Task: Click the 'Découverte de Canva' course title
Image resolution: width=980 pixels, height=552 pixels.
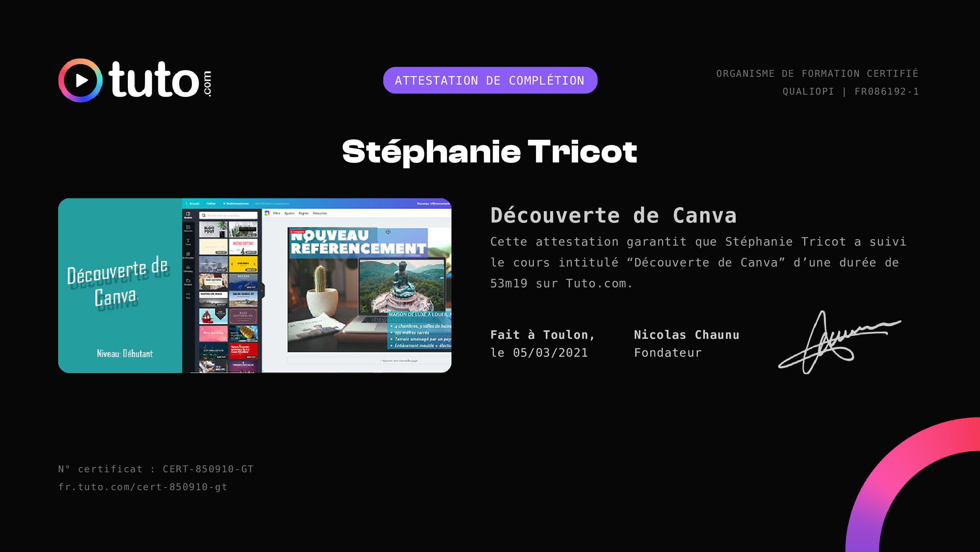Action: click(x=613, y=215)
